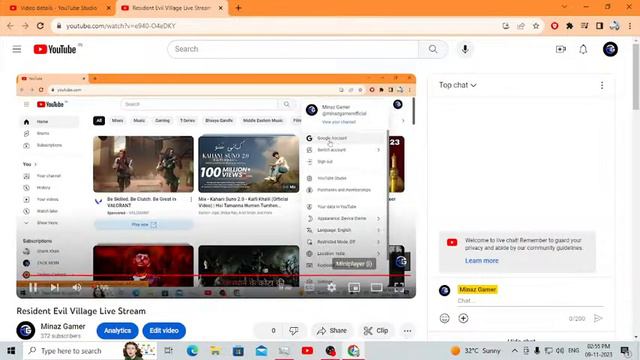Click the address bar URL
640x360 pixels.
pyautogui.click(x=121, y=26)
